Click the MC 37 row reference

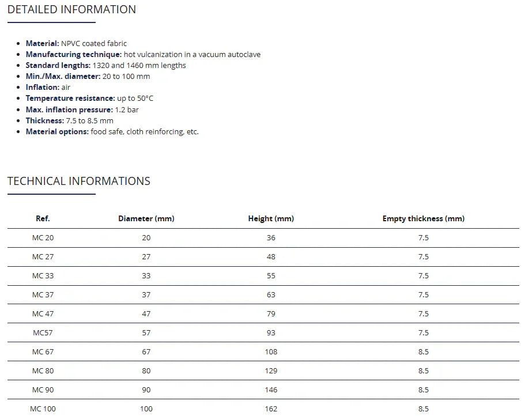43,295
